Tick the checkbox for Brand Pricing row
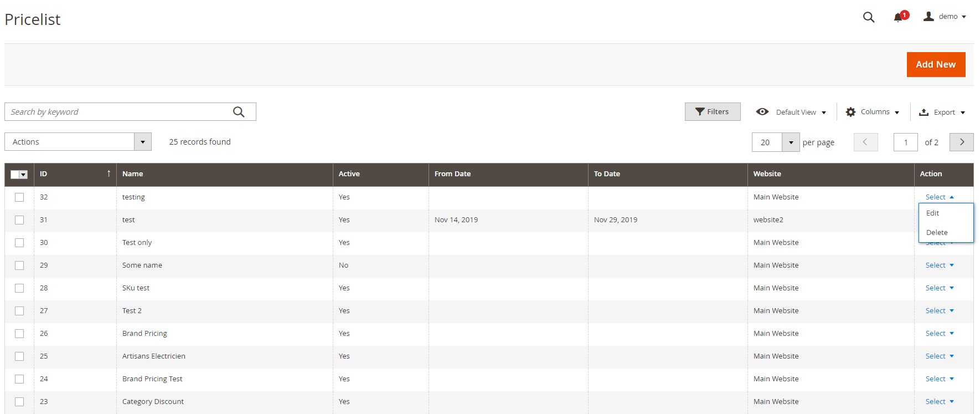Viewport: 980px width, 414px height. coord(19,334)
